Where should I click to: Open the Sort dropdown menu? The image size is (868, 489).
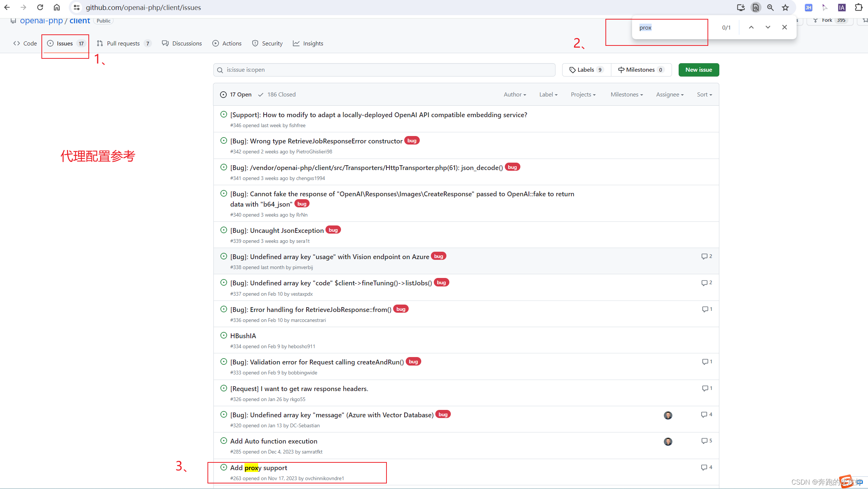704,94
